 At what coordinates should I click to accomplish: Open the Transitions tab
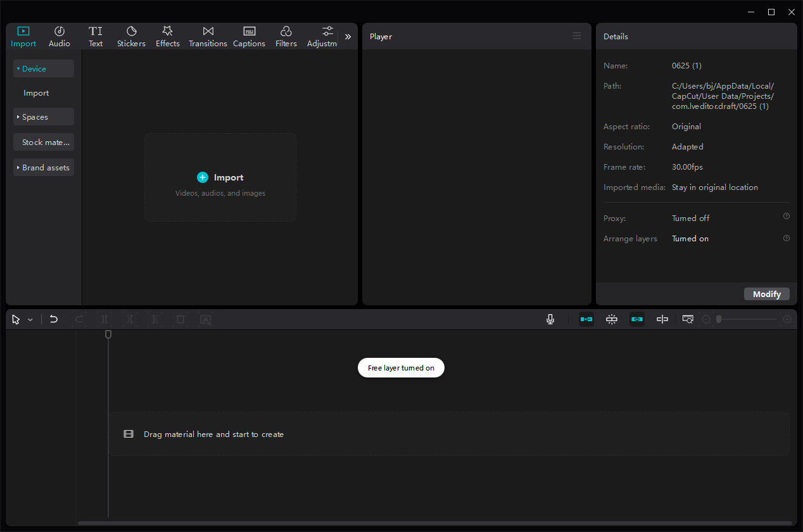tap(208, 37)
